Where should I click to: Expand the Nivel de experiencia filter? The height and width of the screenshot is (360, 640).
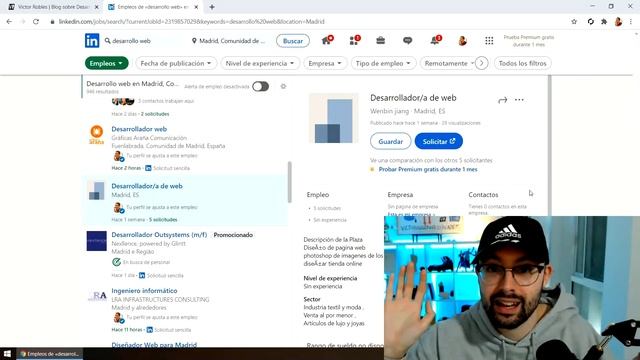[x=260, y=63]
